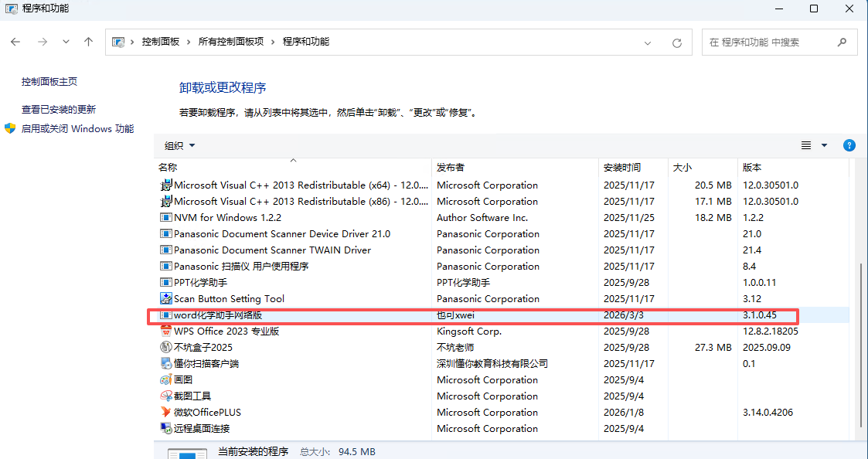
Task: Sort list by 安装时间 column header
Action: 621,168
